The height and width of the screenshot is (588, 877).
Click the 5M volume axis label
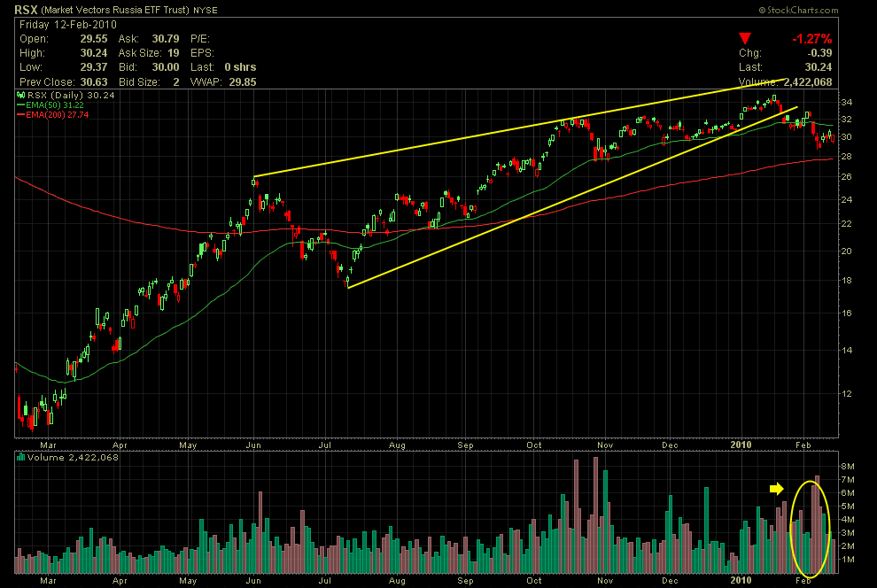click(848, 507)
